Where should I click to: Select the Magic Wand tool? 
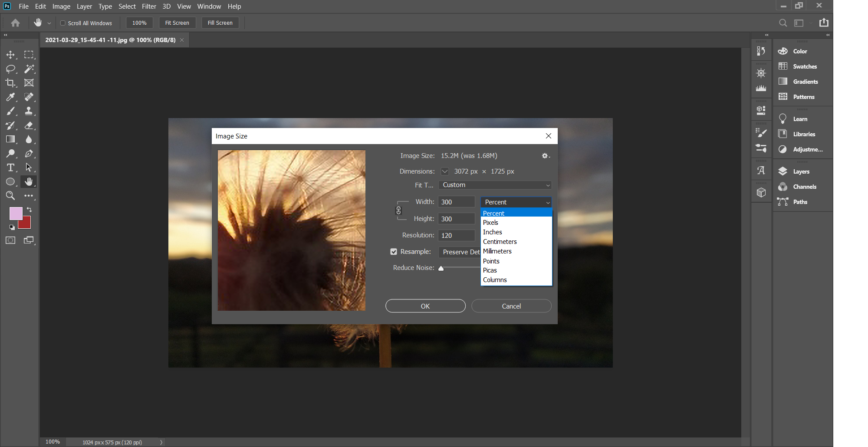29,69
